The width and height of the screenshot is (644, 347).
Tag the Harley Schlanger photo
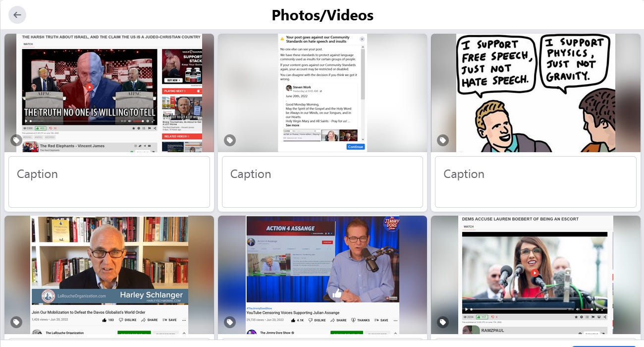[16, 322]
